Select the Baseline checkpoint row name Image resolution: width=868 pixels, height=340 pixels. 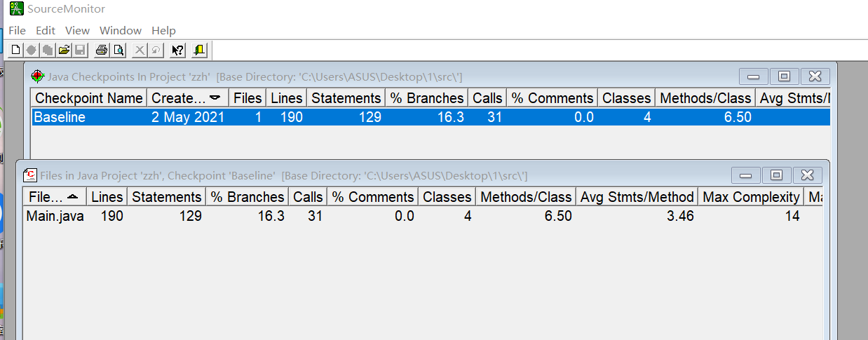tap(60, 117)
